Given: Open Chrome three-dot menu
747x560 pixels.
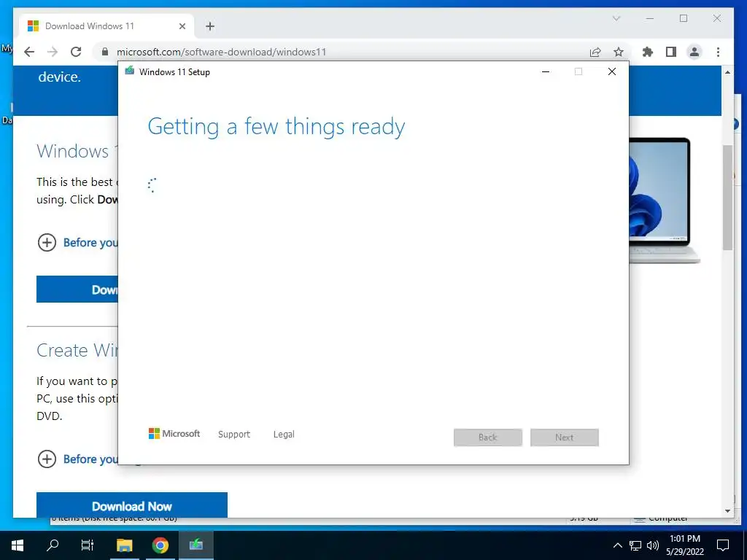Looking at the screenshot, I should (718, 52).
